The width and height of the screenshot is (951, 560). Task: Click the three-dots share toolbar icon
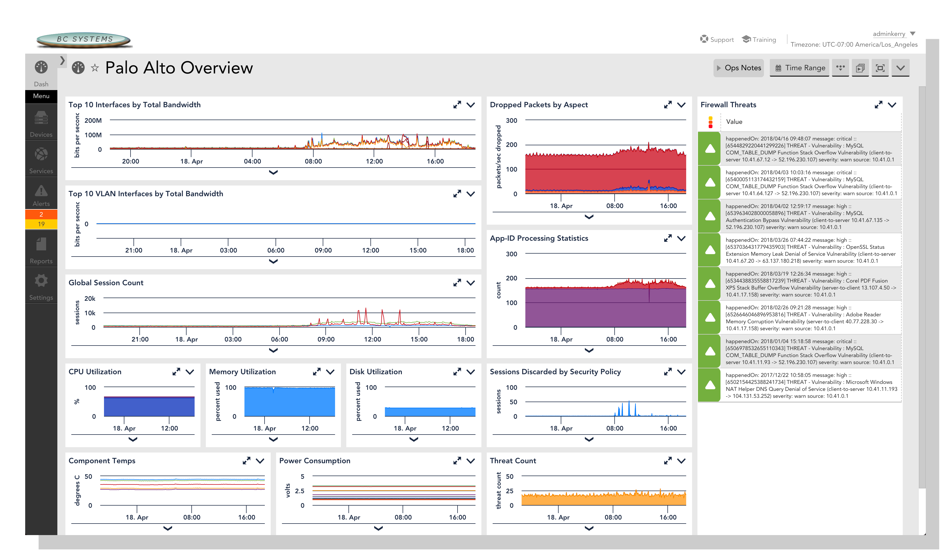coord(840,68)
